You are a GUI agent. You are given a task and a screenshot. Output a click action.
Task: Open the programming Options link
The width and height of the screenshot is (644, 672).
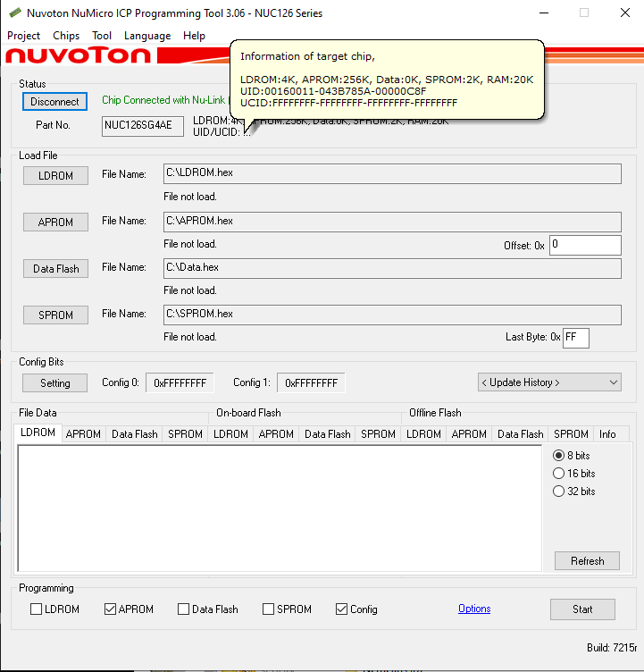(x=474, y=609)
